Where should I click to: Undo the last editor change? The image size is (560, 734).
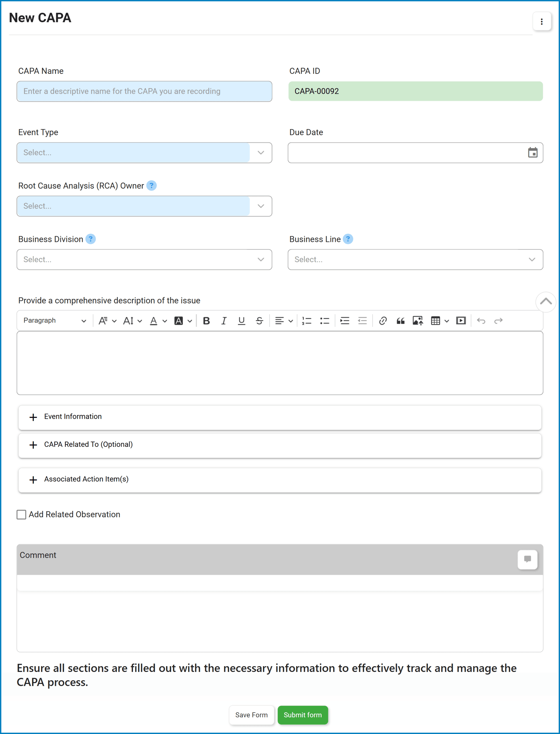(481, 320)
